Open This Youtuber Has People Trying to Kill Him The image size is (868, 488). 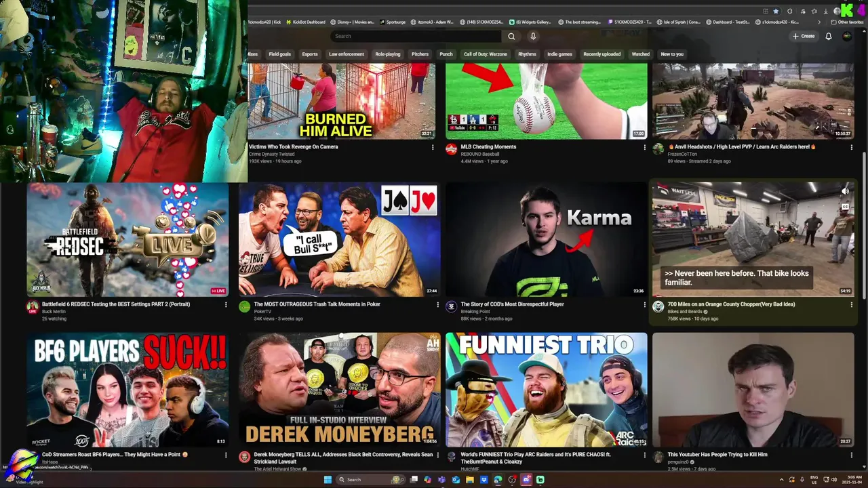pyautogui.click(x=717, y=455)
